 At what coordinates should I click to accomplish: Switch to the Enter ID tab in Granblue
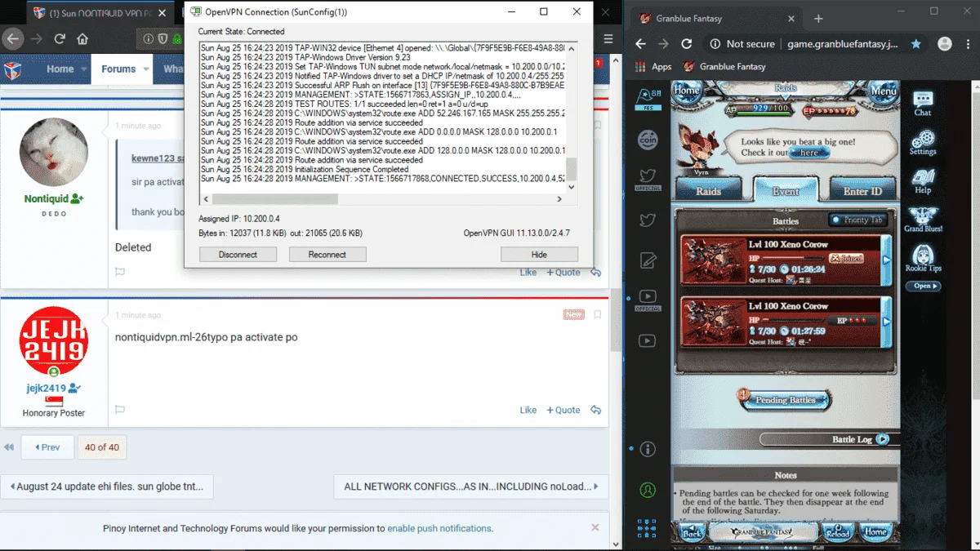(x=862, y=191)
